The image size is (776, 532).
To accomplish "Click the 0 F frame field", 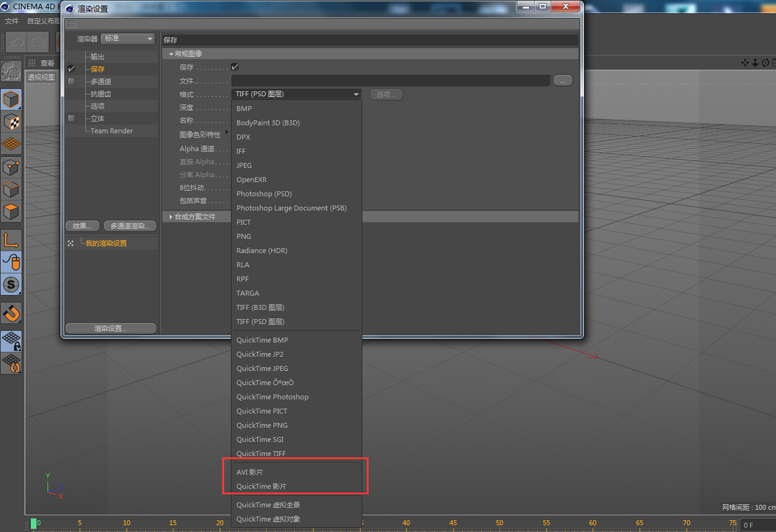I will [757, 525].
